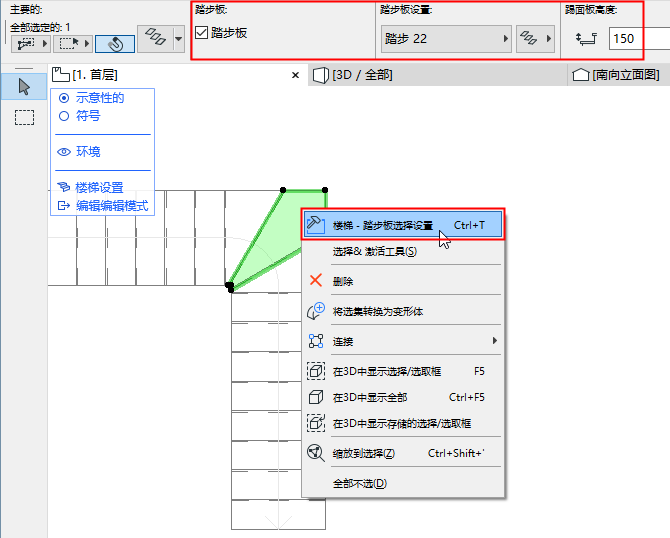Click the tread tool icon in info box

tap(155, 38)
